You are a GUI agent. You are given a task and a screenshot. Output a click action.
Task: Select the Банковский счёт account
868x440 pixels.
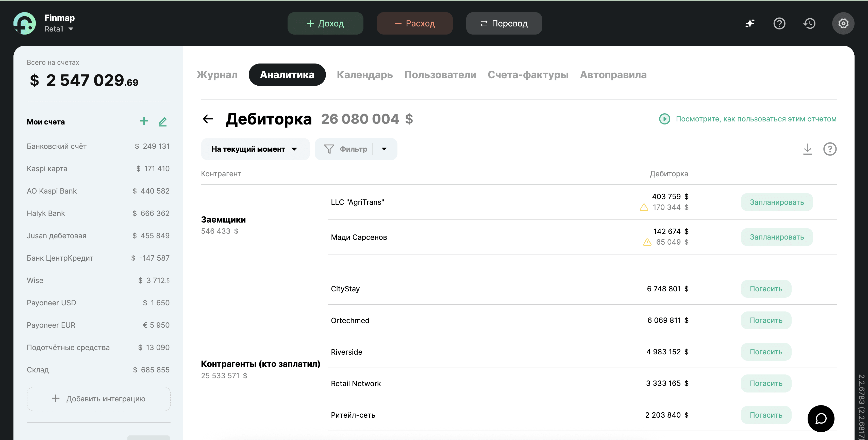click(98, 146)
